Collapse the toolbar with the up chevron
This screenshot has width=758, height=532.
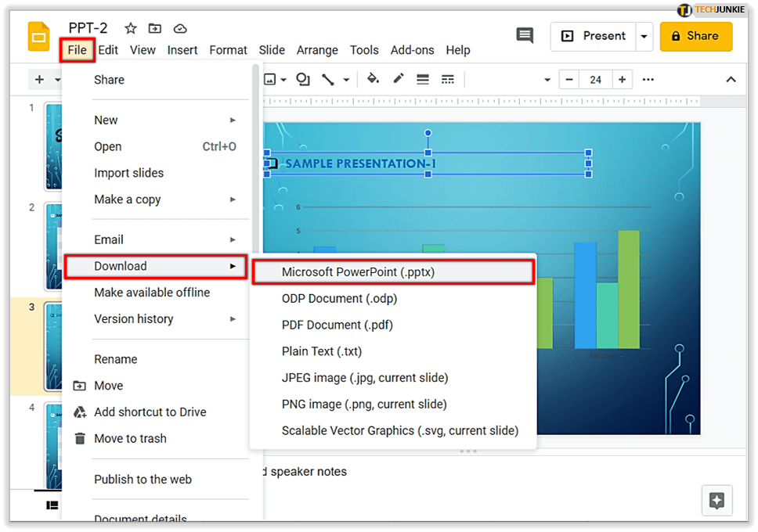731,79
